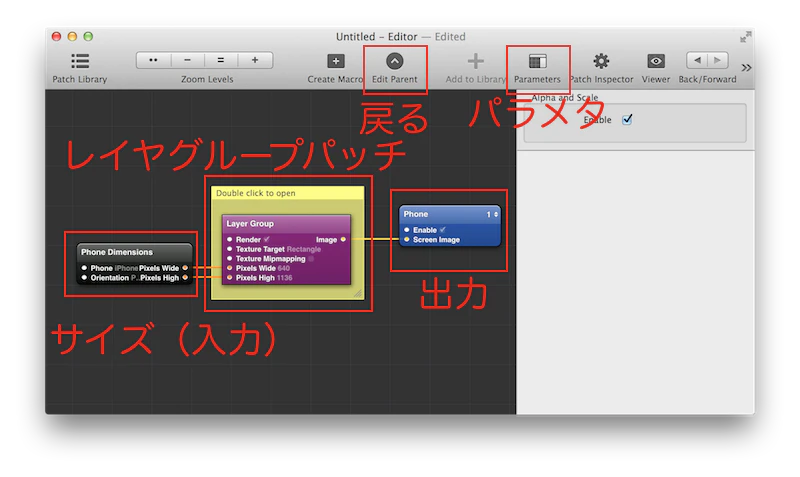Click the Edit Parent up-arrow icon
Image resolution: width=800 pixels, height=477 pixels.
point(394,61)
